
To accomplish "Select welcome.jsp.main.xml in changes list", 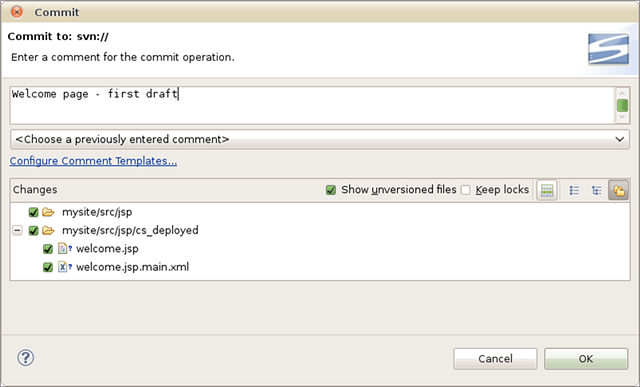I will click(132, 267).
